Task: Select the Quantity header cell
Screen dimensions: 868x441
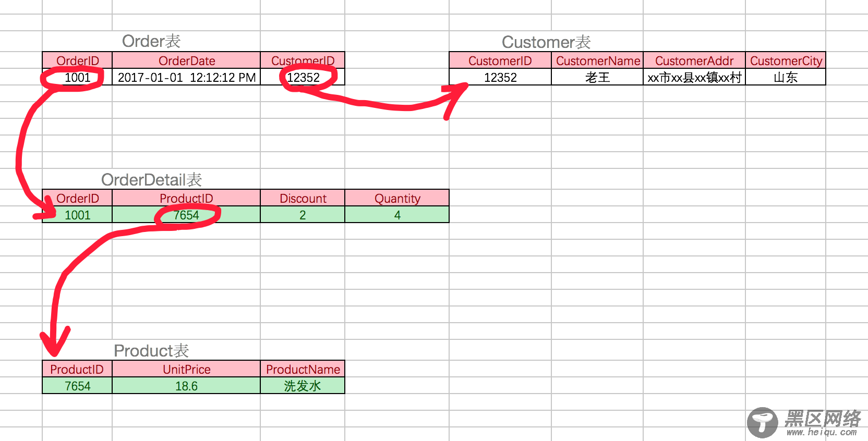Action: pyautogui.click(x=397, y=198)
